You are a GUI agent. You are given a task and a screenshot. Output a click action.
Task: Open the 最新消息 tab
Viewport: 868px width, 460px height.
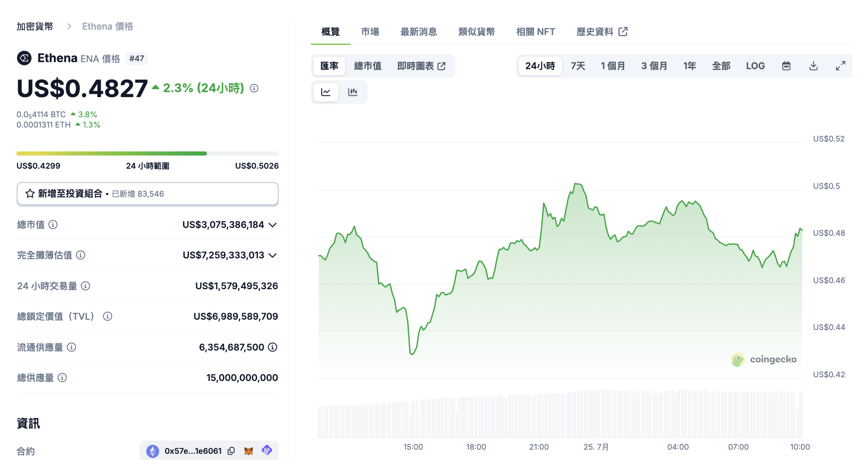418,32
